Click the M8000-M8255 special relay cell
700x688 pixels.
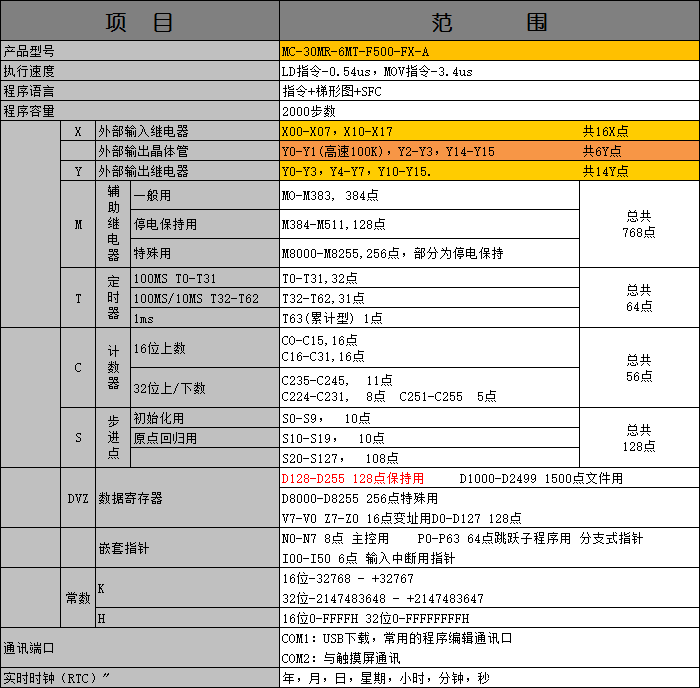(392, 253)
